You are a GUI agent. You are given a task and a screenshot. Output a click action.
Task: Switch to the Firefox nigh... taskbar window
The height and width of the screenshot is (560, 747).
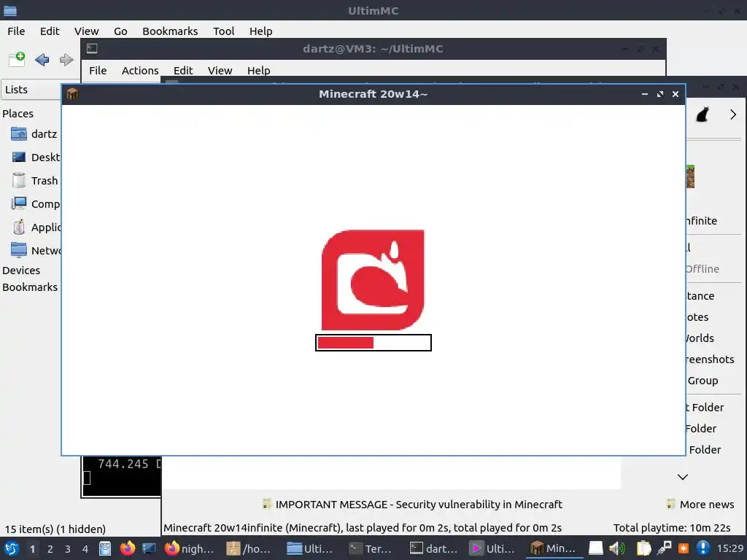(x=190, y=548)
